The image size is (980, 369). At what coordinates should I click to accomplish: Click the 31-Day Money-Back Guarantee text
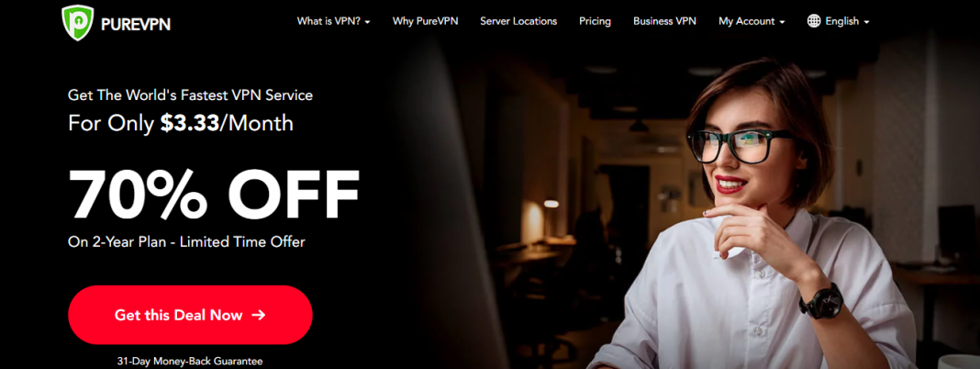point(190,362)
